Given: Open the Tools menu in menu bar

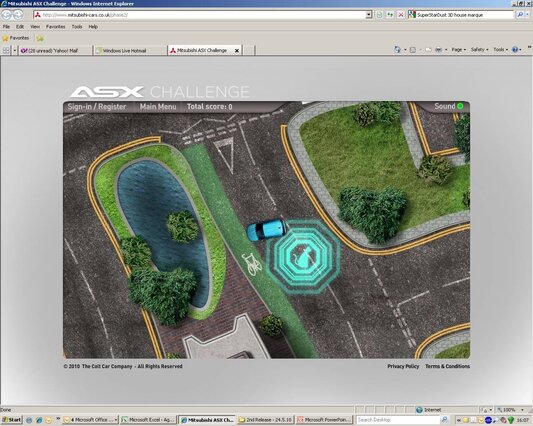Looking at the screenshot, I should pos(77,27).
